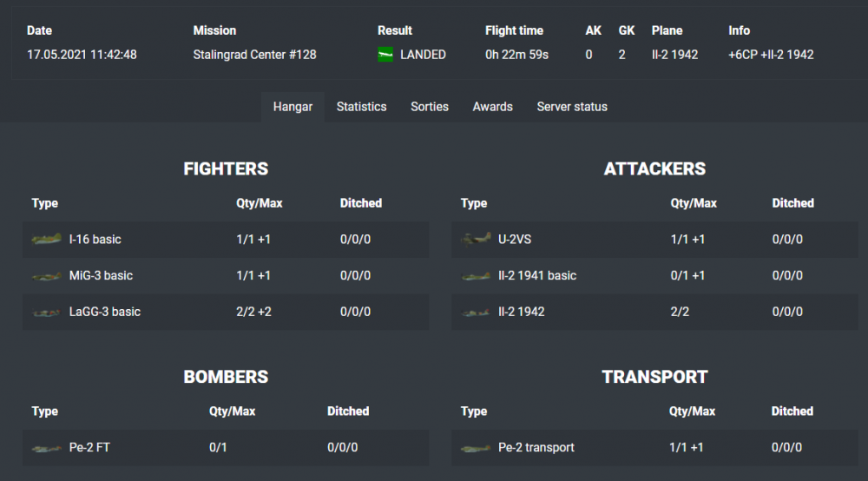Screen dimensions: 868x481
Task: Click the FIGHTERS section heading
Action: tap(226, 169)
